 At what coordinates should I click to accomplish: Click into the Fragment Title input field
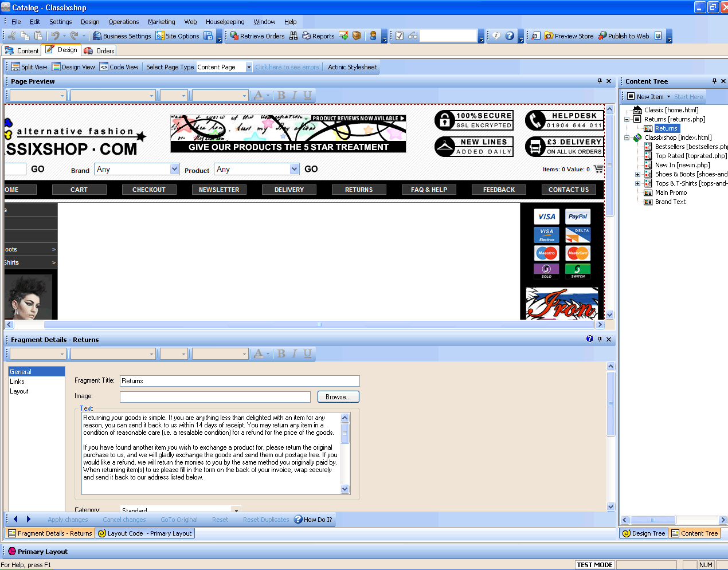[240, 381]
